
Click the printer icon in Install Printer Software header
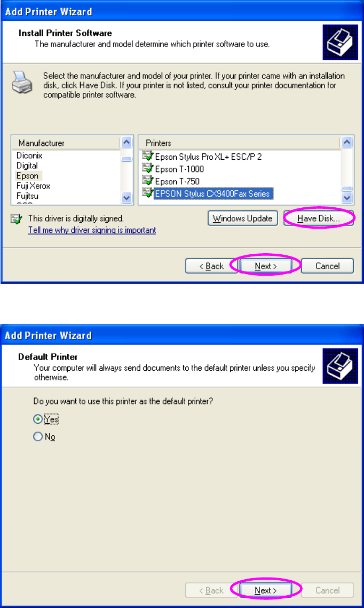341,43
